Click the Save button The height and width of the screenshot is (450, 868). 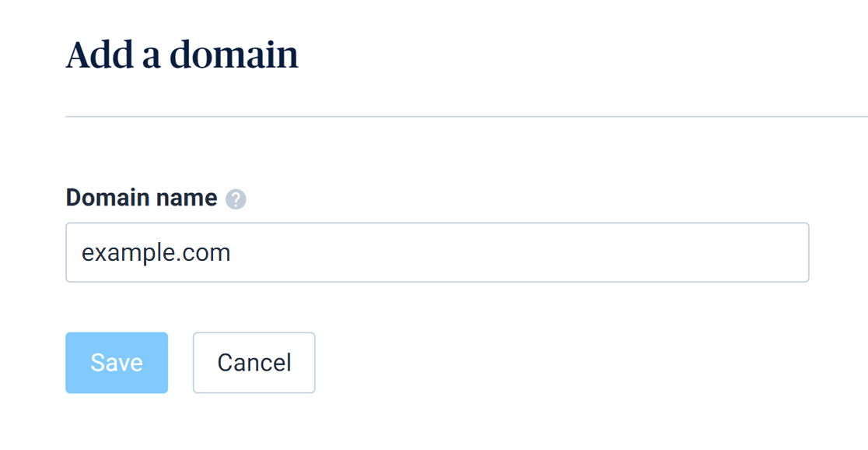[117, 363]
